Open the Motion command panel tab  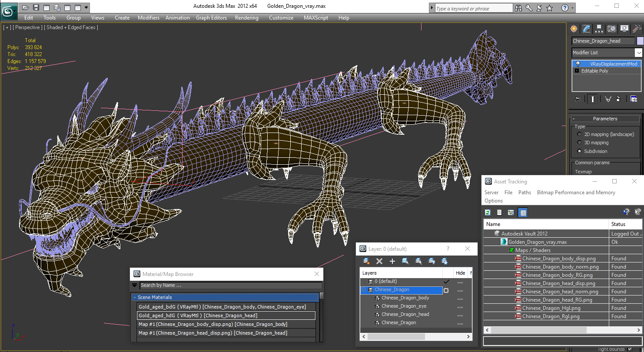pyautogui.click(x=612, y=29)
